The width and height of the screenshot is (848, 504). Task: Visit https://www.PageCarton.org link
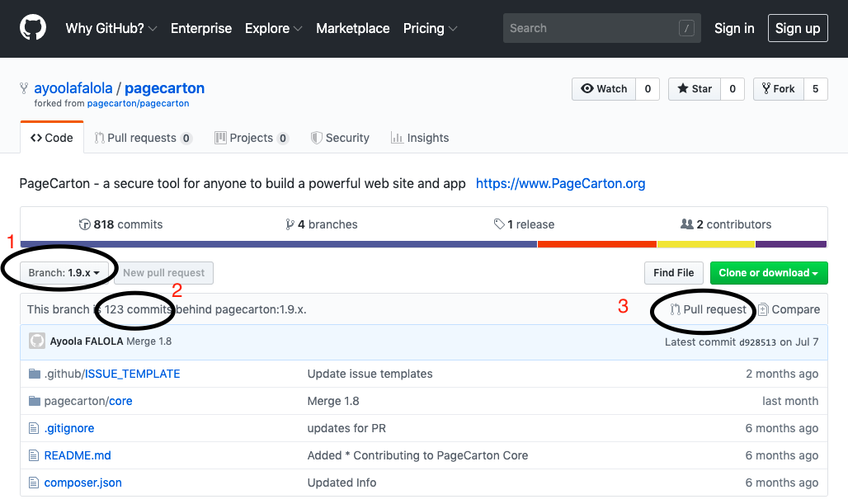pos(560,183)
